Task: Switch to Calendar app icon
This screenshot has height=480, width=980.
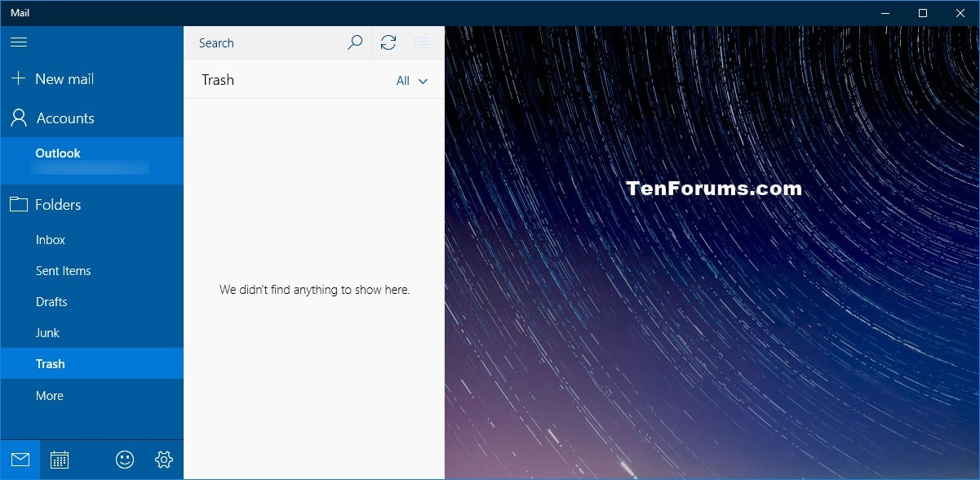Action: [59, 460]
